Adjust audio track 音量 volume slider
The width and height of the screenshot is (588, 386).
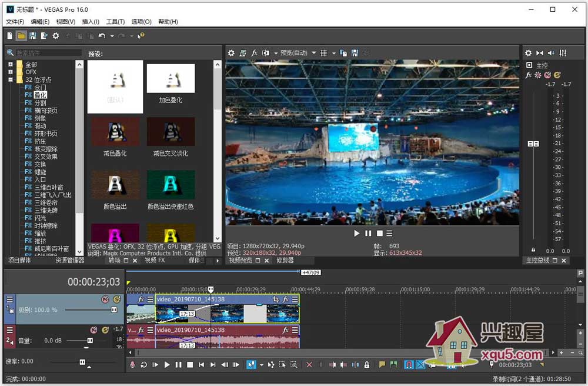click(91, 341)
